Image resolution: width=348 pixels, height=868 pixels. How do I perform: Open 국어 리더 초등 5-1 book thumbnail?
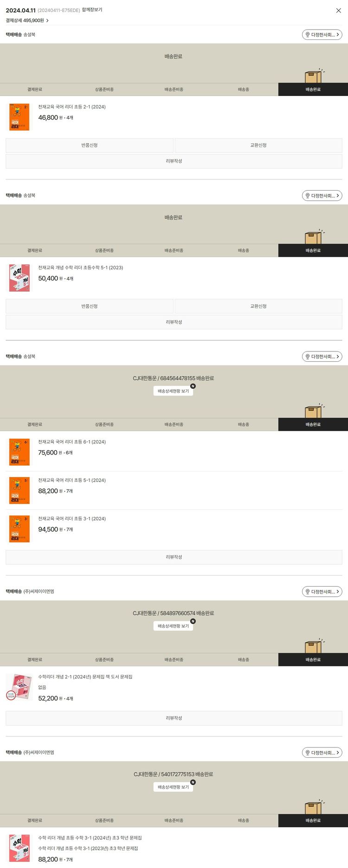pos(19,491)
